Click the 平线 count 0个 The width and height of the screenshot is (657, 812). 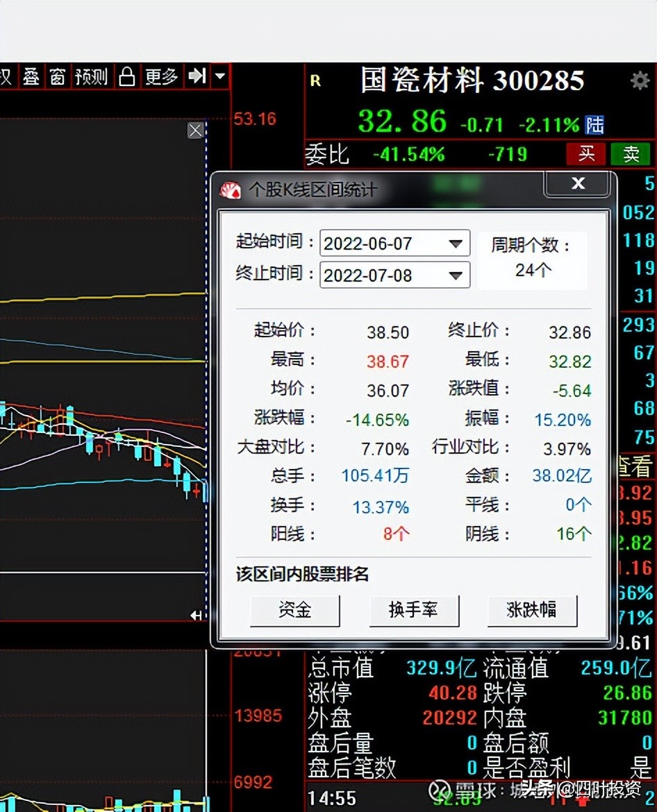tap(579, 505)
